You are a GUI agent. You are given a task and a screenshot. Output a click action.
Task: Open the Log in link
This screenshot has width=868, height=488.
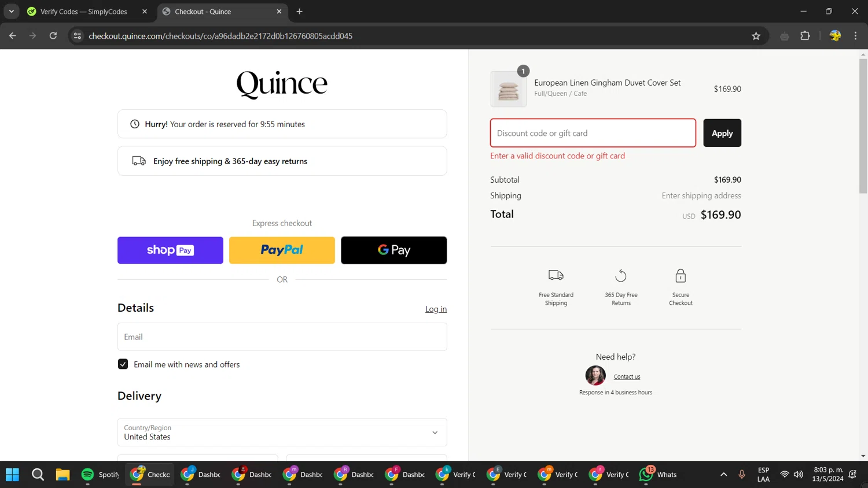[436, 309]
